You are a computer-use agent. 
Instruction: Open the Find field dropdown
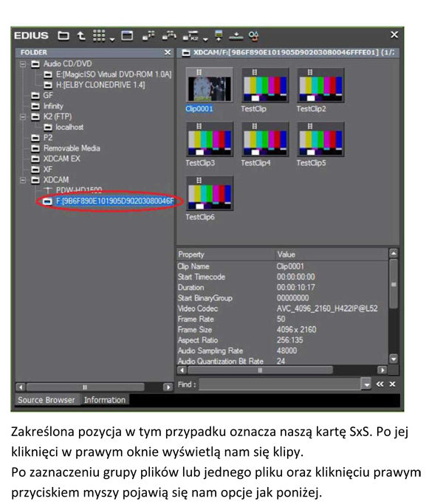click(366, 384)
